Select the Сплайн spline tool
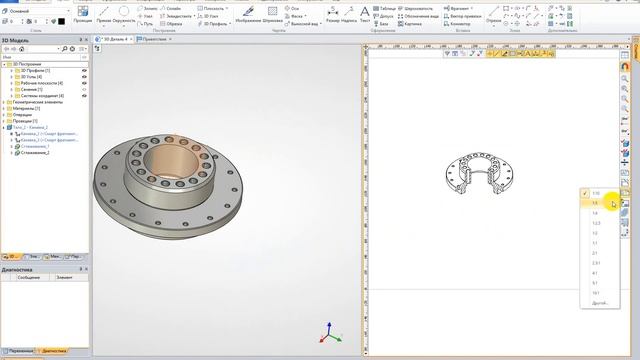Image resolution: width=640 pixels, height=360 pixels. click(171, 8)
